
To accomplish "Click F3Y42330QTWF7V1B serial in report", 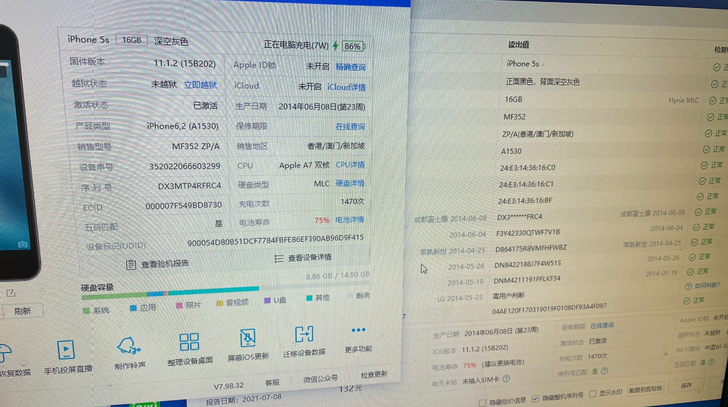I will coord(528,233).
